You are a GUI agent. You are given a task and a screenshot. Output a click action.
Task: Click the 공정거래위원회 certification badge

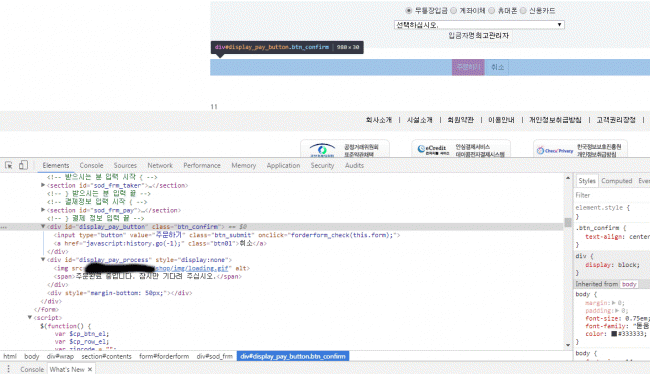click(345, 149)
